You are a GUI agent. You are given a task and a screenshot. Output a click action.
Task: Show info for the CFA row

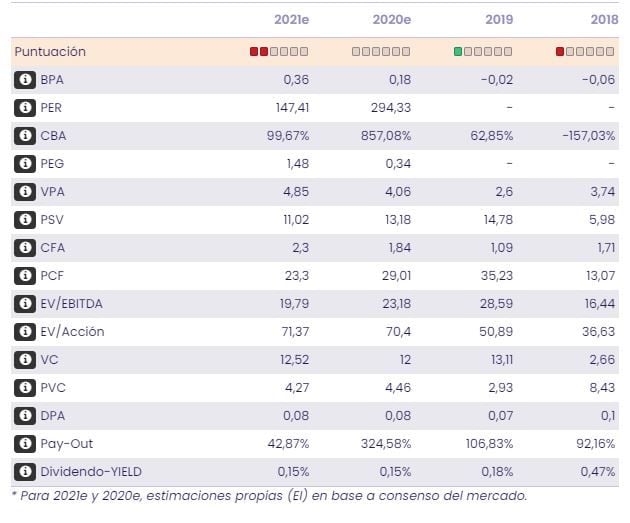(25, 247)
